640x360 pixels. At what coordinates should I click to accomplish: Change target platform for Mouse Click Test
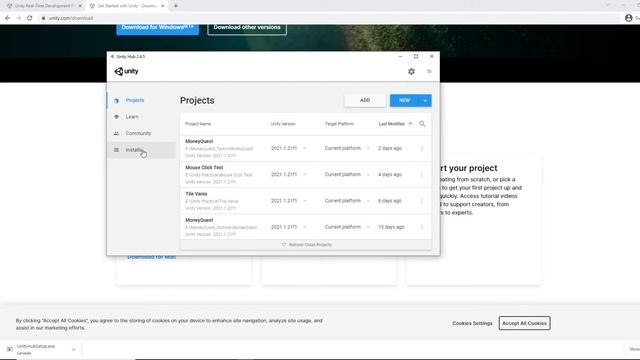tap(347, 175)
